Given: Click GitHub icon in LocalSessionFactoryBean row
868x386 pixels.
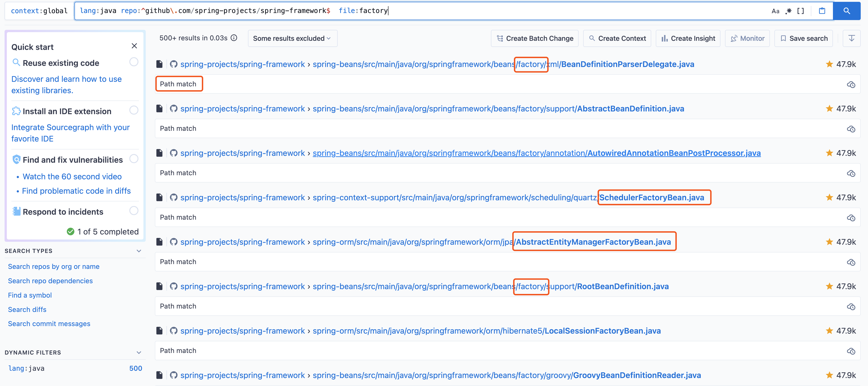Looking at the screenshot, I should click(174, 331).
